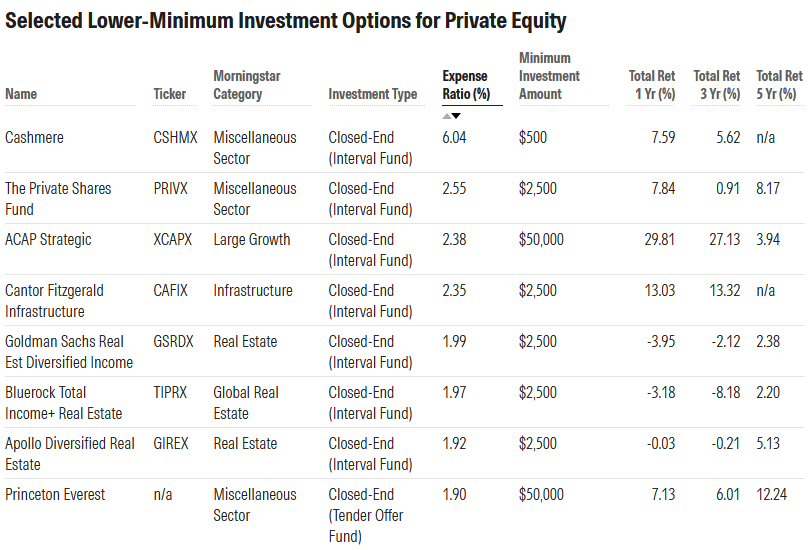Open Cantor Fitzgerald Infrastructure fund

click(54, 301)
